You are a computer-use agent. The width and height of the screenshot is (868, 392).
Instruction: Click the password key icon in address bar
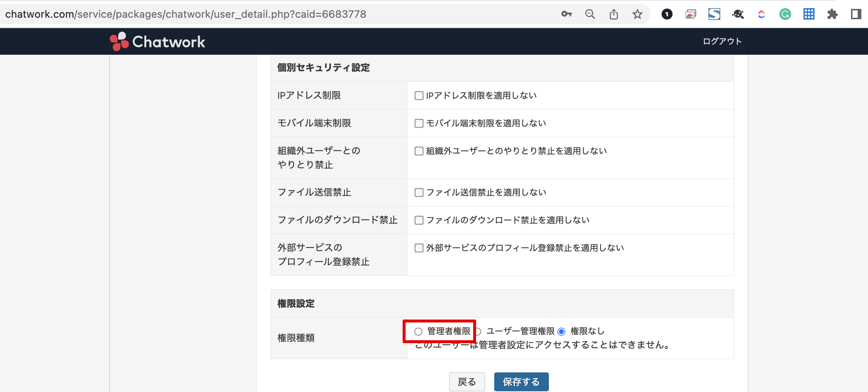pos(566,14)
